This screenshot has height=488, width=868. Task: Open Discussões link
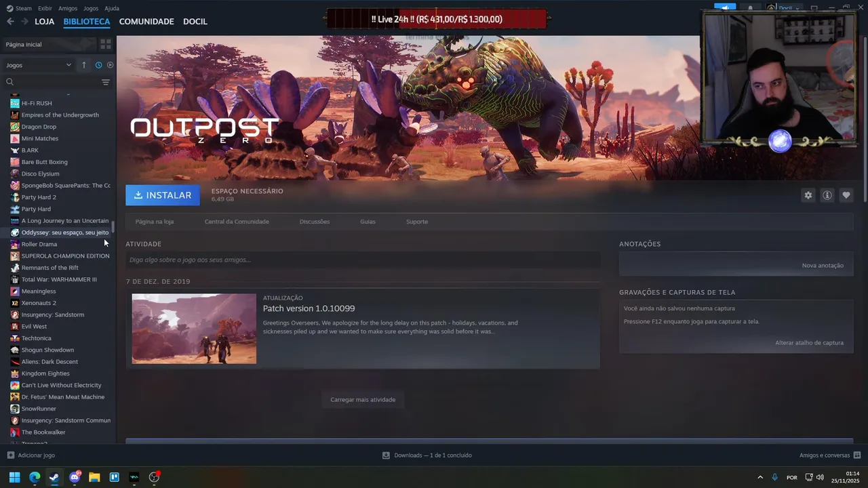(x=315, y=222)
